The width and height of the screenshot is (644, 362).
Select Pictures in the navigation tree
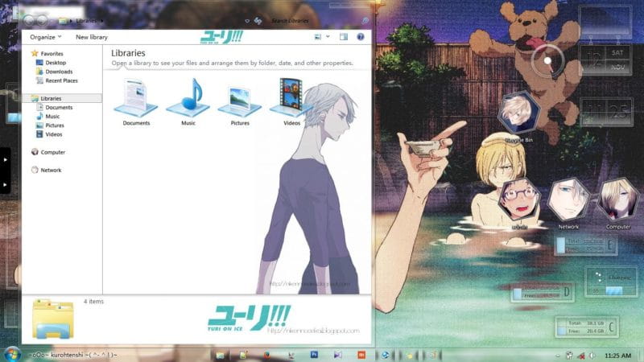pyautogui.click(x=55, y=125)
